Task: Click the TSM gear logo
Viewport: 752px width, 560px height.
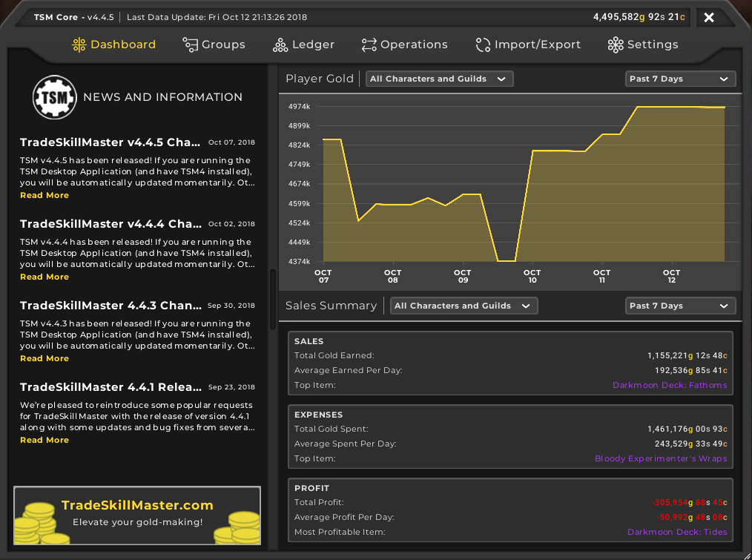Action: tap(55, 97)
